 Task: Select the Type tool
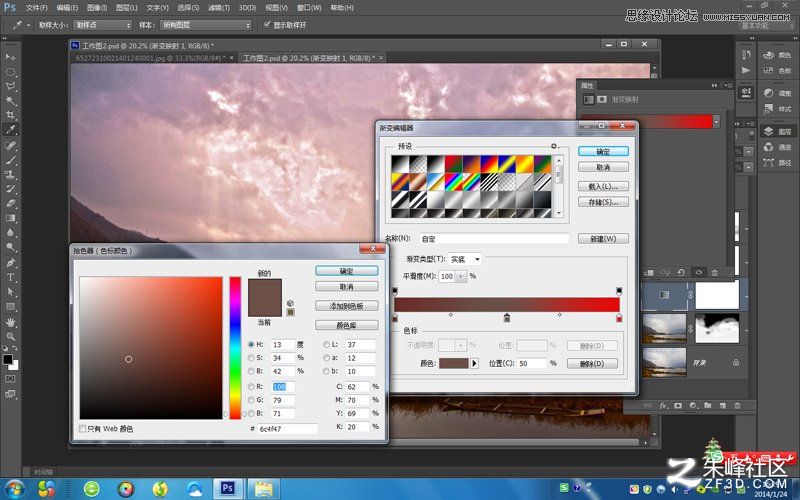pos(10,277)
